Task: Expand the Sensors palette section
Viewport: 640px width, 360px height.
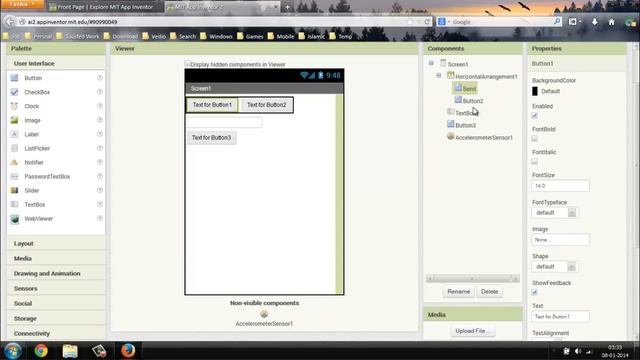Action: point(56,289)
